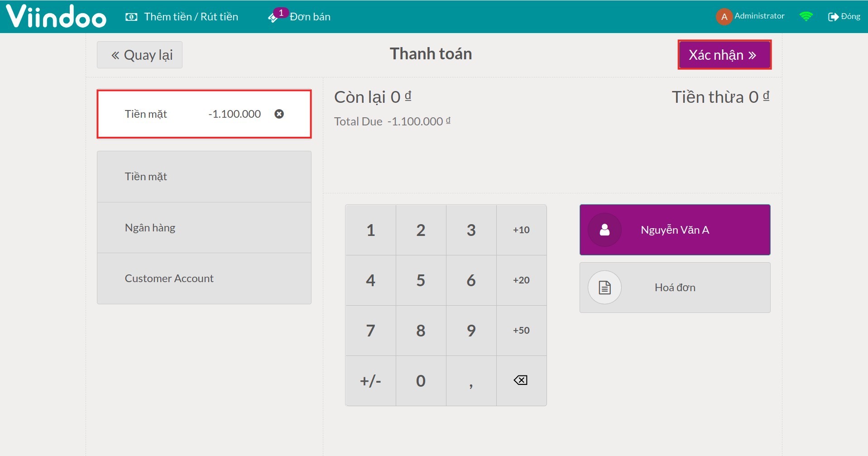Click the backspace key on numpad

521,380
